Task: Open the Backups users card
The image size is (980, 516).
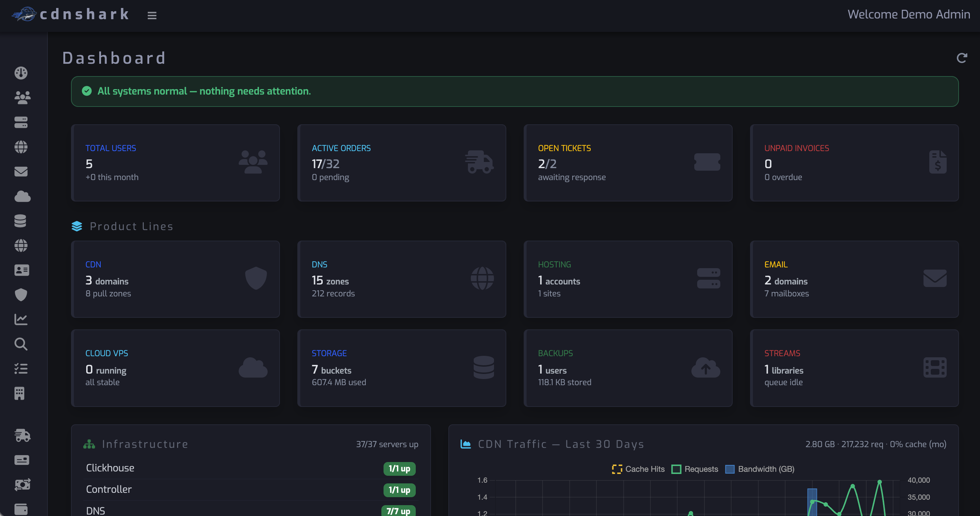Action: 628,368
